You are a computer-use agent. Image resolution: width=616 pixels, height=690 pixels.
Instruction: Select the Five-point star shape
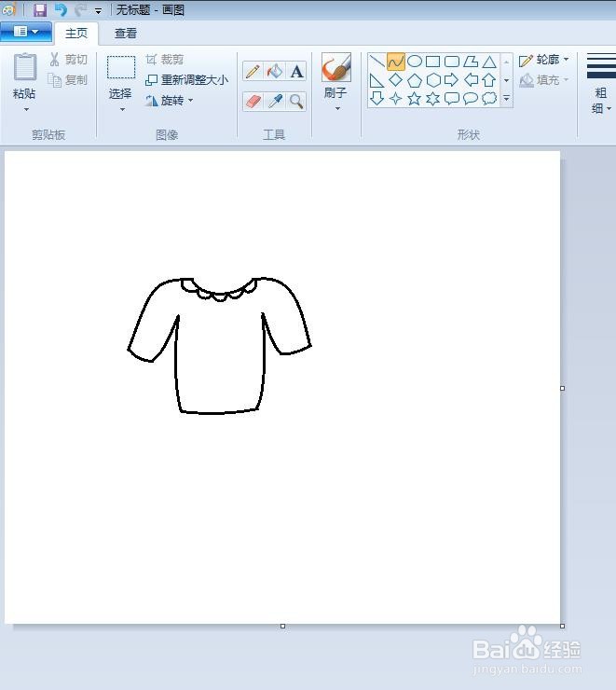point(414,98)
